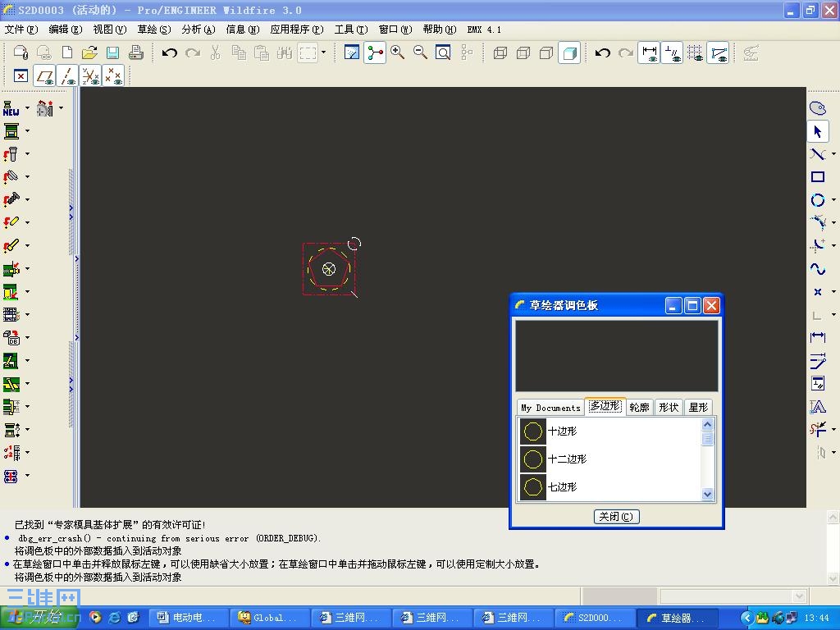This screenshot has height=630, width=840.
Task: Open the EMX 4.1 menu
Action: 484,30
